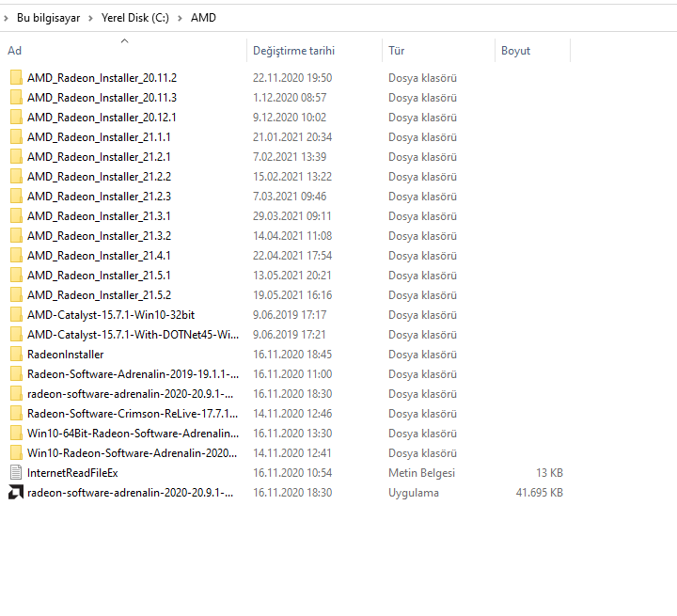Click folder icon of Win10-64Bit-Radeon-Software-Adrenalin
This screenshot has height=616, width=677.
click(16, 434)
